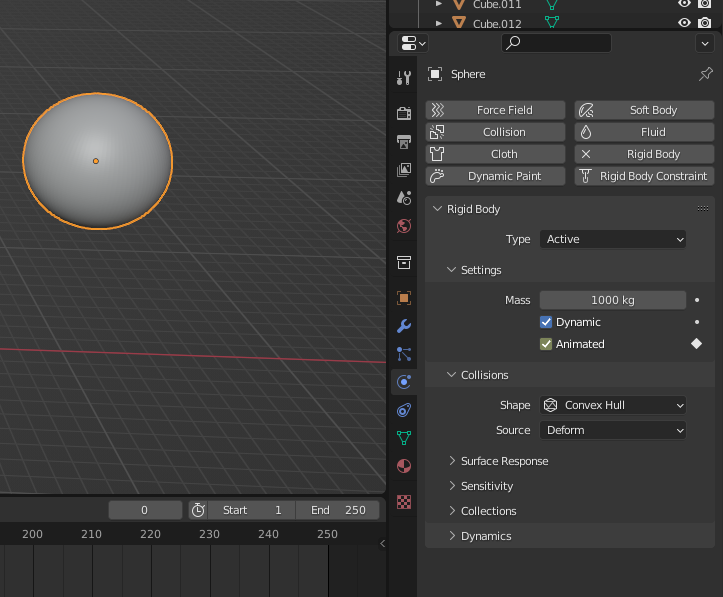
Task: Open the Physics properties tab
Action: (x=404, y=382)
